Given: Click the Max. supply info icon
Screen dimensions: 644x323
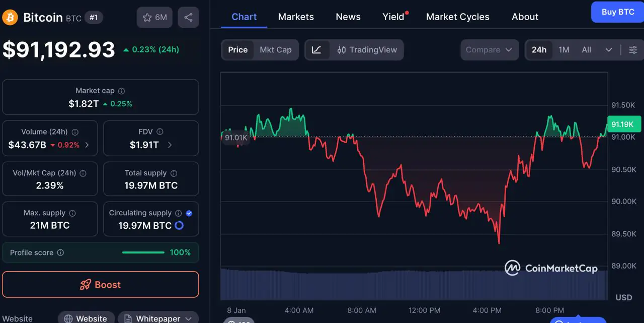Looking at the screenshot, I should pos(72,213).
